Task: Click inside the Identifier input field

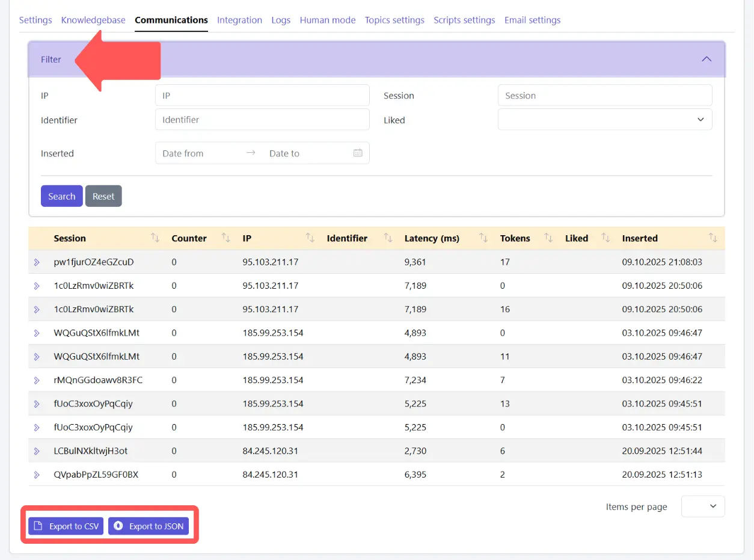Action: tap(262, 119)
